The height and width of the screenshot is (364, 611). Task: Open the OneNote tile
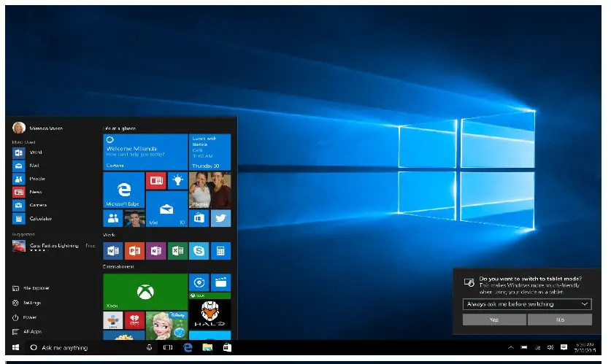[156, 251]
